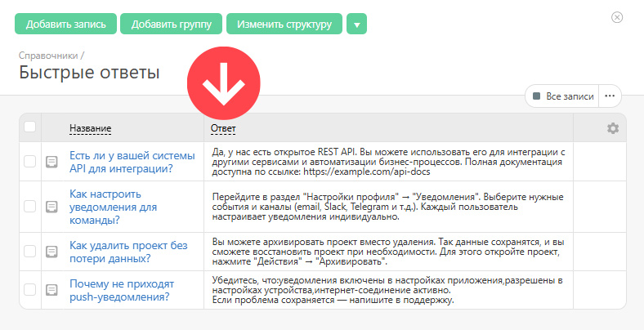
Task: Click answer text starting 'Вы можете архивировать проект'
Action: click(388, 252)
